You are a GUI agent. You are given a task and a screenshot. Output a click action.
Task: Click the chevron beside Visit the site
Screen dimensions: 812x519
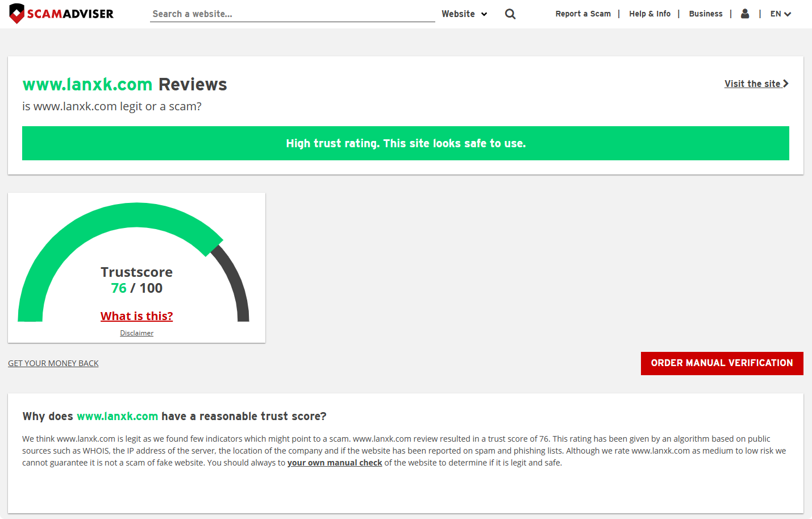pos(786,84)
